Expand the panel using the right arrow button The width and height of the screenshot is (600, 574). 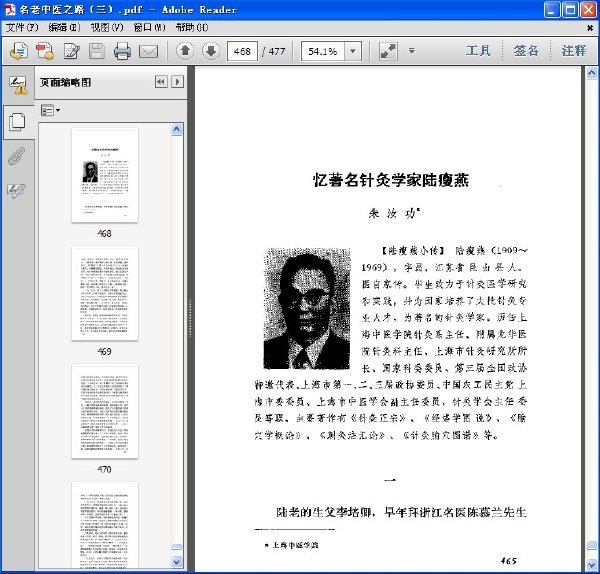tap(177, 82)
